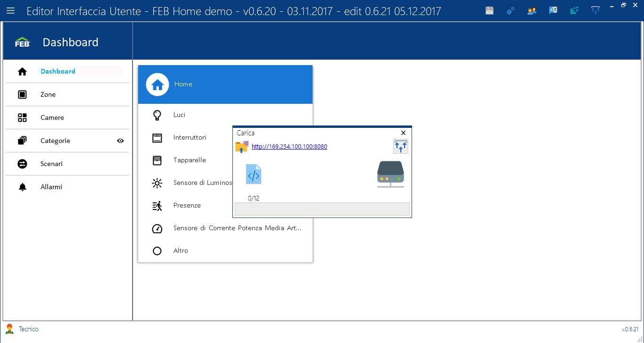Click the Scenari swap arrows icon
Screen dimensions: 644x343
pos(22,164)
